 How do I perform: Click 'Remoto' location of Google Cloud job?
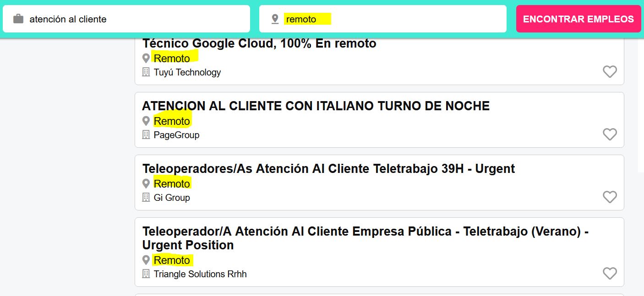[x=172, y=59]
